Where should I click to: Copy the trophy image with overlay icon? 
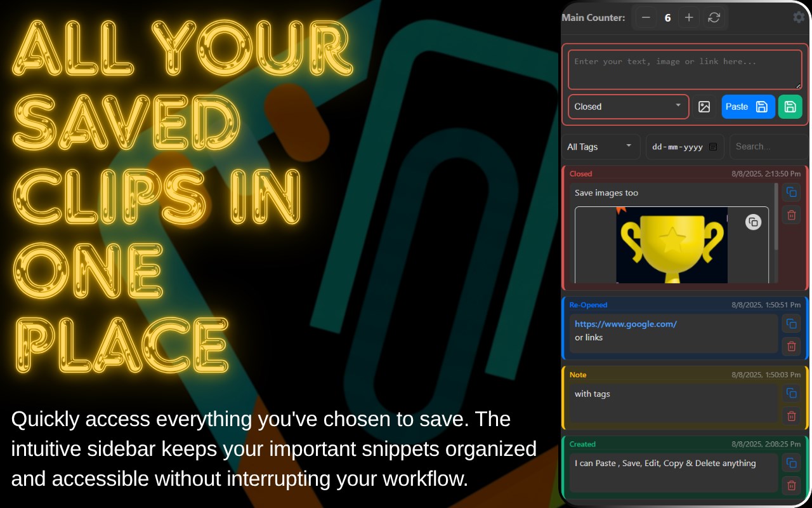pyautogui.click(x=753, y=222)
